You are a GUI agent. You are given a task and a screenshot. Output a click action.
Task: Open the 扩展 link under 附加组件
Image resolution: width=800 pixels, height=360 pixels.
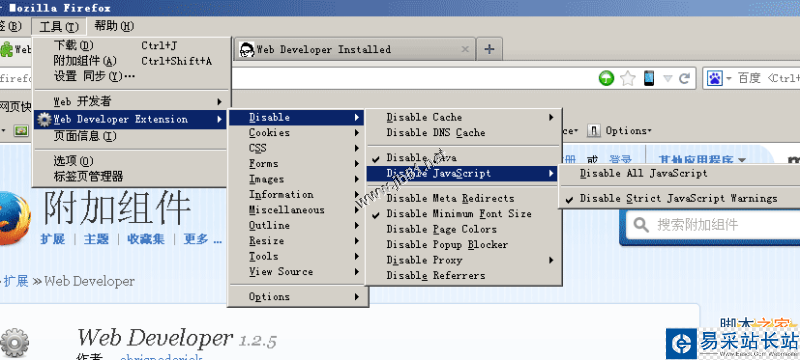coord(53,239)
